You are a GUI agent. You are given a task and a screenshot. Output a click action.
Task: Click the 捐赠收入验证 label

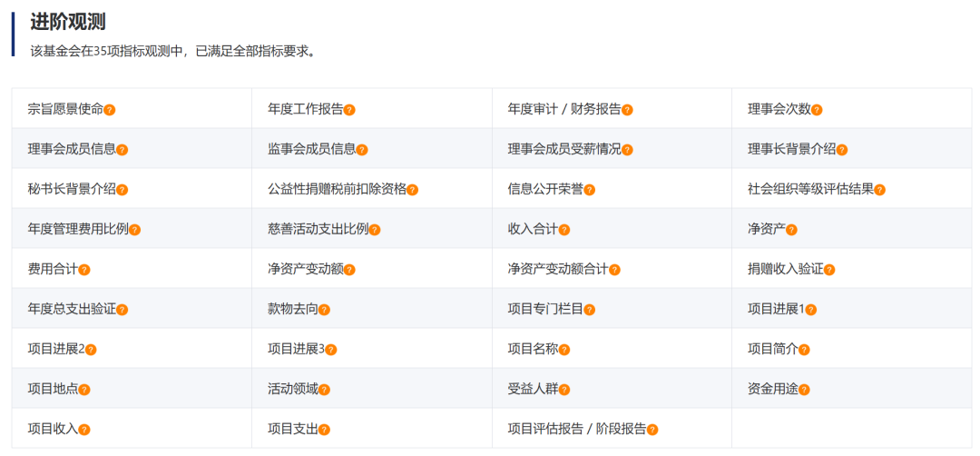tap(785, 270)
